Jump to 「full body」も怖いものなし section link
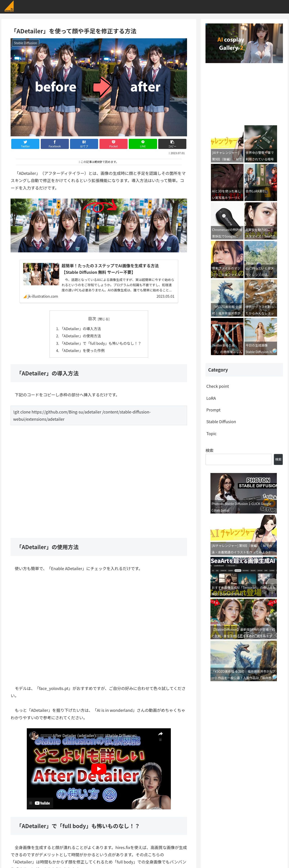 (101, 343)
